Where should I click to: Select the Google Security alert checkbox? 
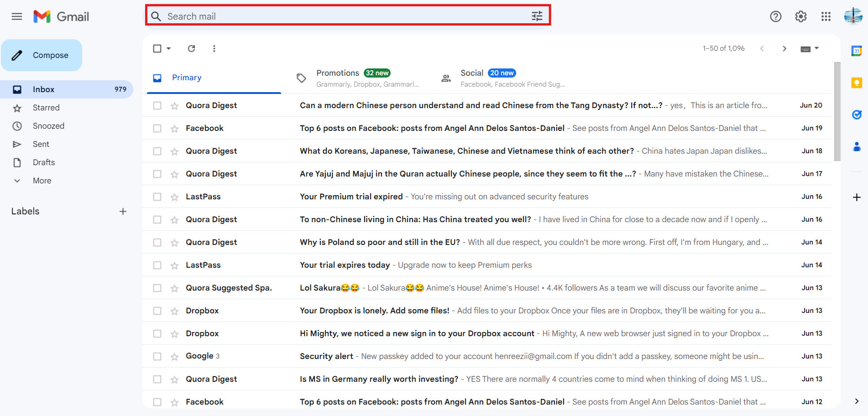(x=157, y=356)
